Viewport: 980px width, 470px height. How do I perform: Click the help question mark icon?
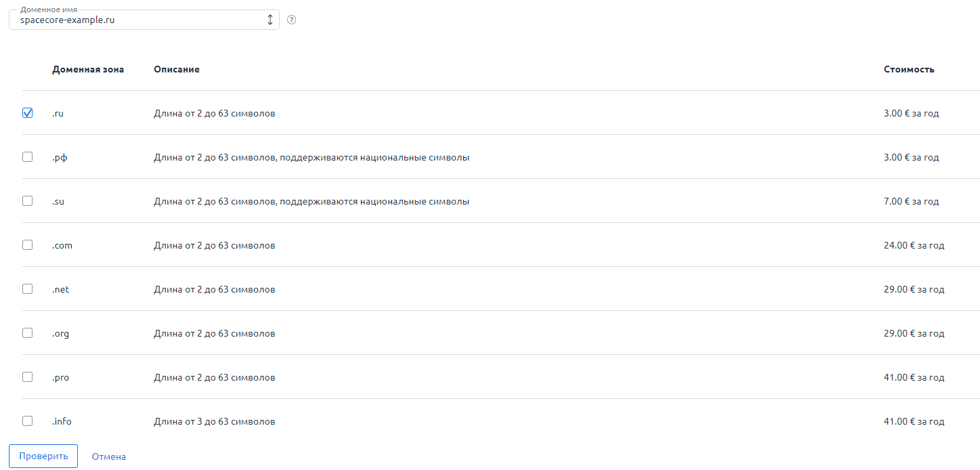[x=292, y=20]
